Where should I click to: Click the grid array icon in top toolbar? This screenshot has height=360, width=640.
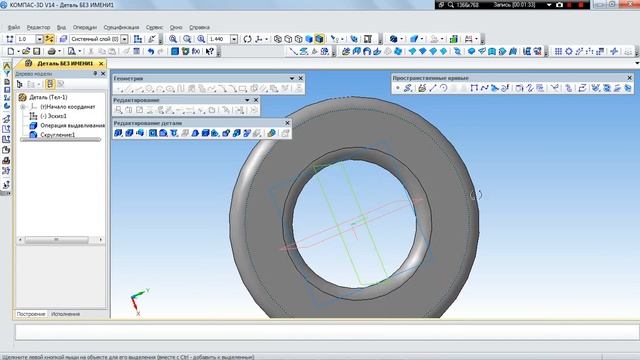(558, 51)
